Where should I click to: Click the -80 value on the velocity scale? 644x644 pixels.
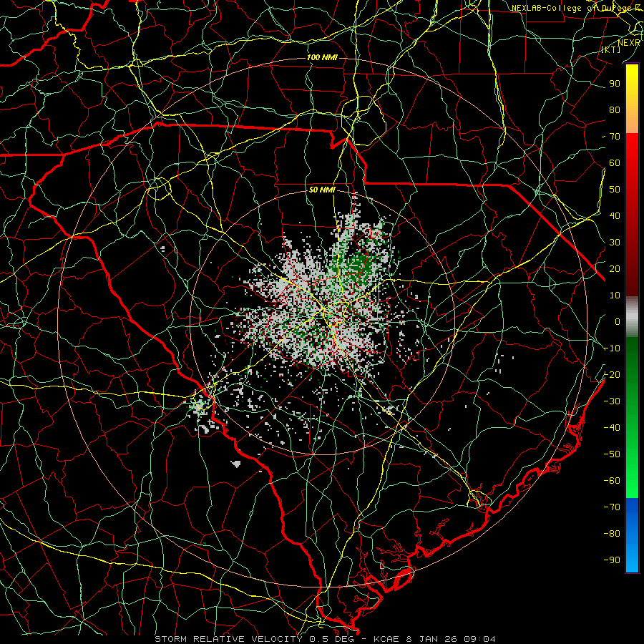[612, 534]
